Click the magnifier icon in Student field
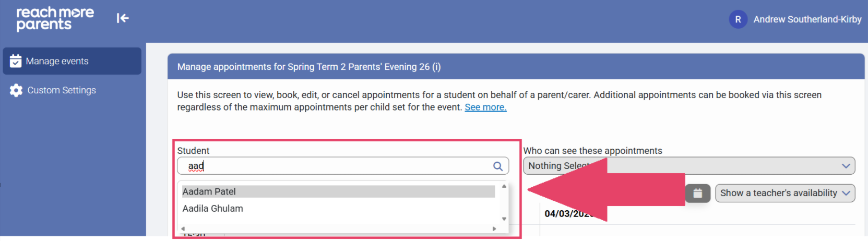The image size is (868, 241). (498, 166)
